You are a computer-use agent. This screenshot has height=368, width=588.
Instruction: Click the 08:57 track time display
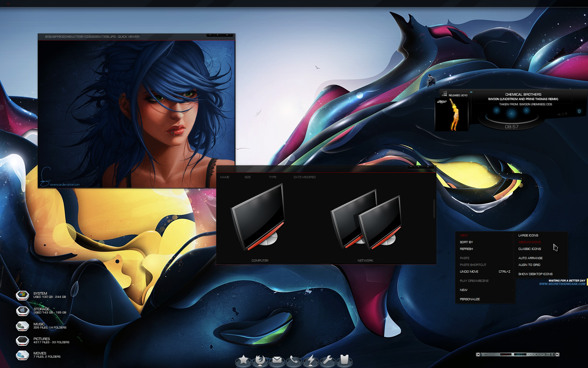[x=511, y=127]
